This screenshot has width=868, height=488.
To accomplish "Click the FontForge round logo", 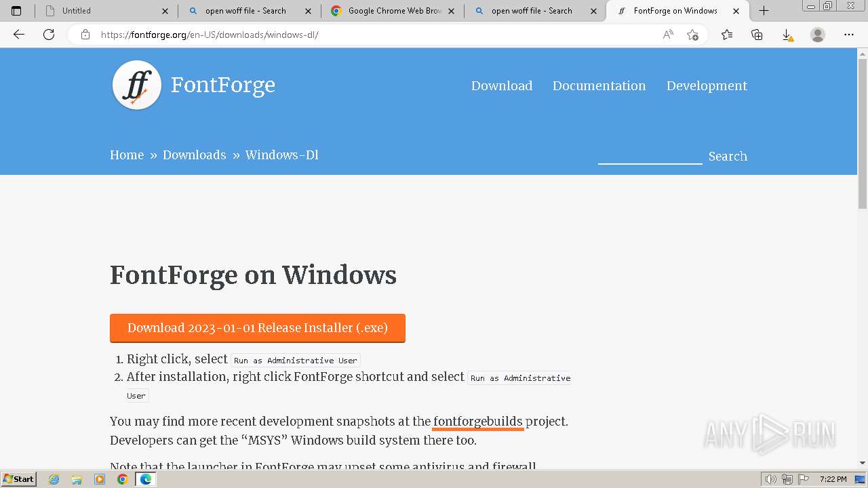I will (137, 85).
